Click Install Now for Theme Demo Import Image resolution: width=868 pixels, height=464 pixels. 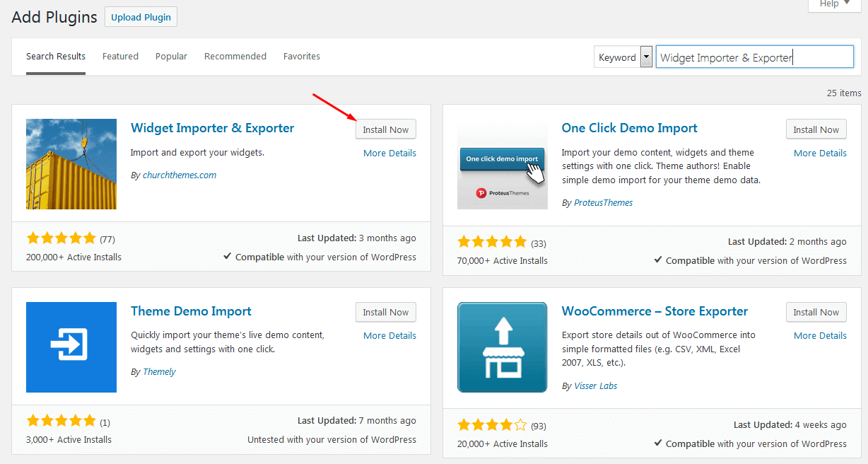[385, 312]
